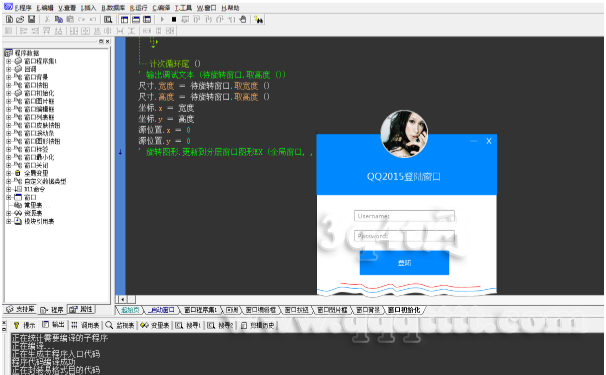Click the Copy toolbar icon
This screenshot has height=375, width=606.
pyautogui.click(x=59, y=19)
